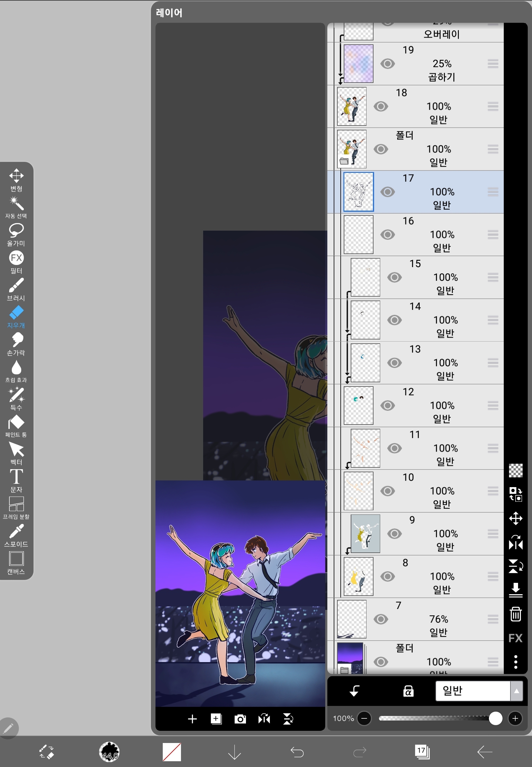Image resolution: width=532 pixels, height=767 pixels.
Task: Select the Vector (벡터) tool
Action: pos(16,454)
